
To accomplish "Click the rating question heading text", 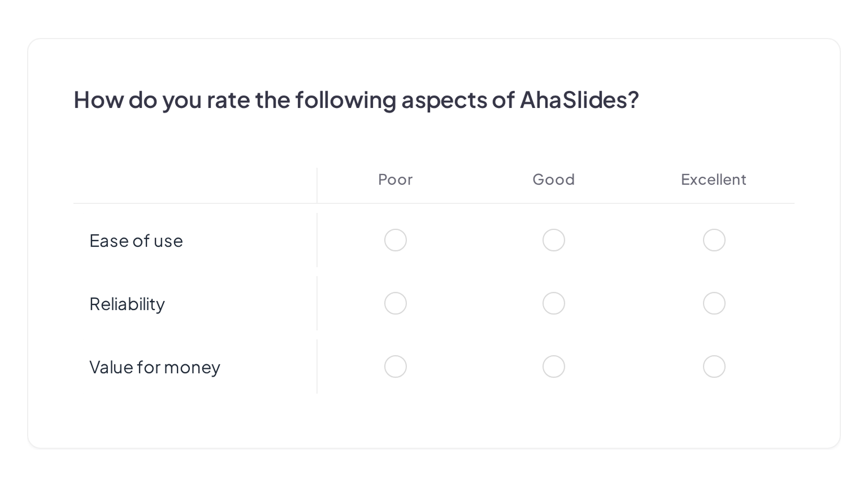I will pos(356,100).
